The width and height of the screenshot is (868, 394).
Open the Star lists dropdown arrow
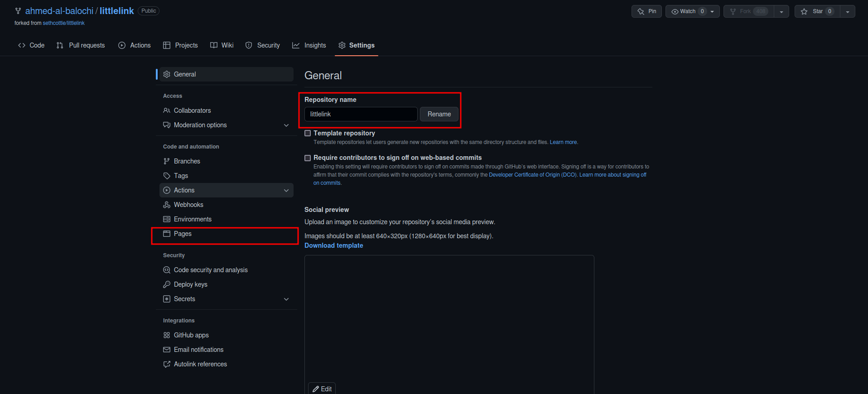pos(848,12)
